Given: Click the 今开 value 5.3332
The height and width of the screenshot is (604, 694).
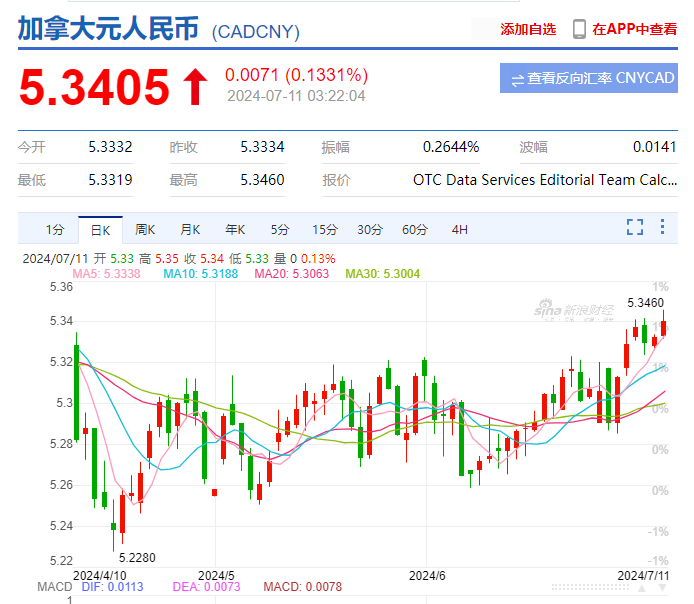Looking at the screenshot, I should pos(110,147).
